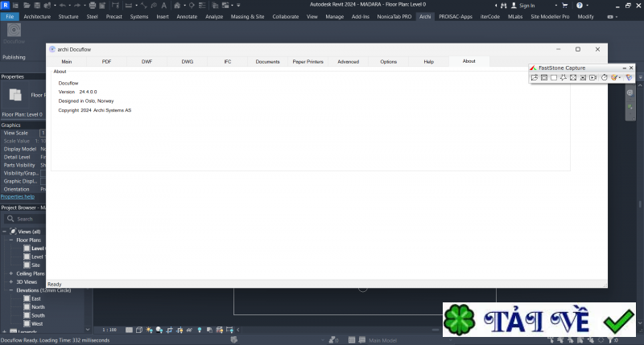This screenshot has width=644, height=345.
Task: Toggle Show Crop Region icon
Action: tap(180, 330)
